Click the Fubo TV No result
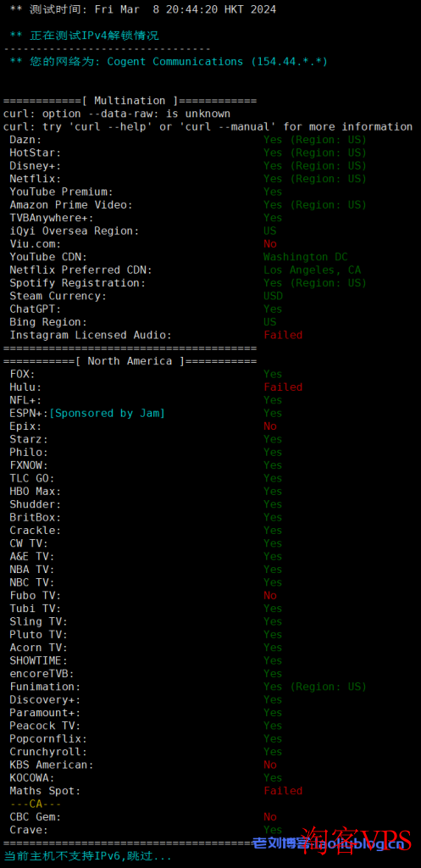421x868 pixels. click(x=270, y=596)
